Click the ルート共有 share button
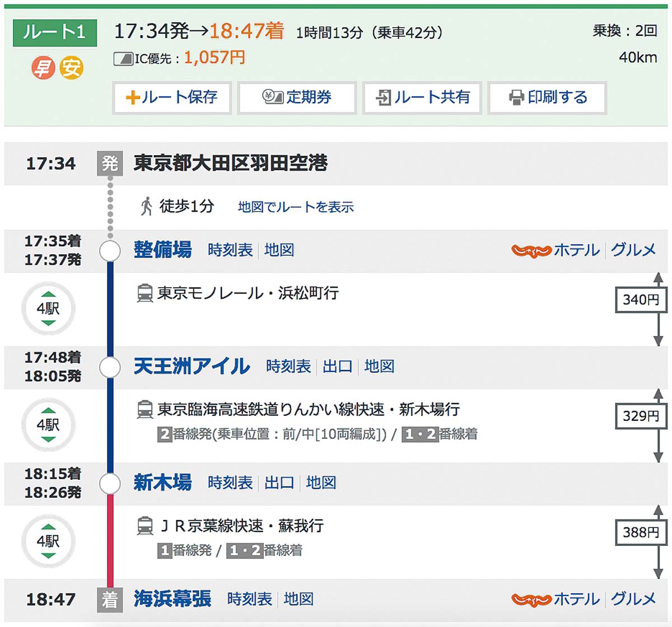Viewport: 672px width, 627px height. coord(423,97)
